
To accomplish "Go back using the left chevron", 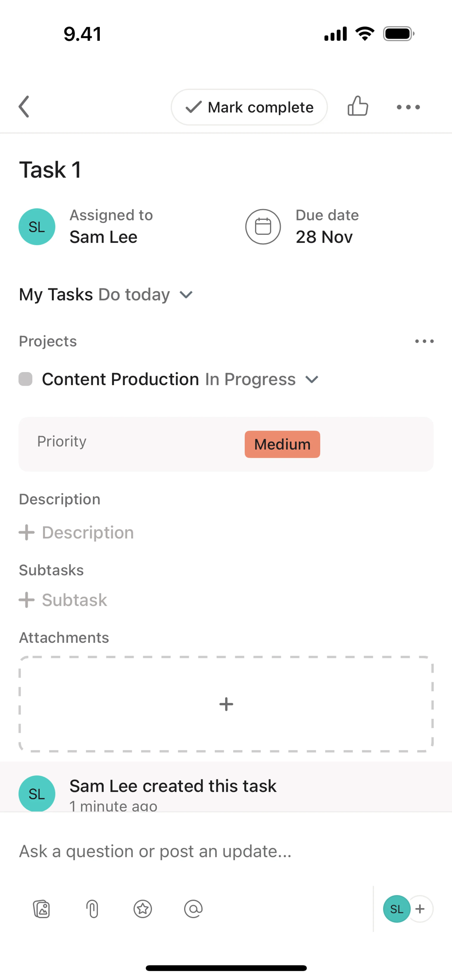I will coord(24,107).
